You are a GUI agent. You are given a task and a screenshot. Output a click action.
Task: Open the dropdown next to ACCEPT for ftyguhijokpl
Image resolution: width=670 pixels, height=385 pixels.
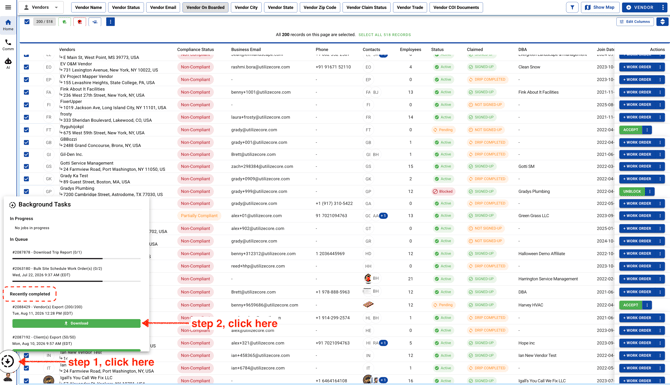click(x=647, y=130)
